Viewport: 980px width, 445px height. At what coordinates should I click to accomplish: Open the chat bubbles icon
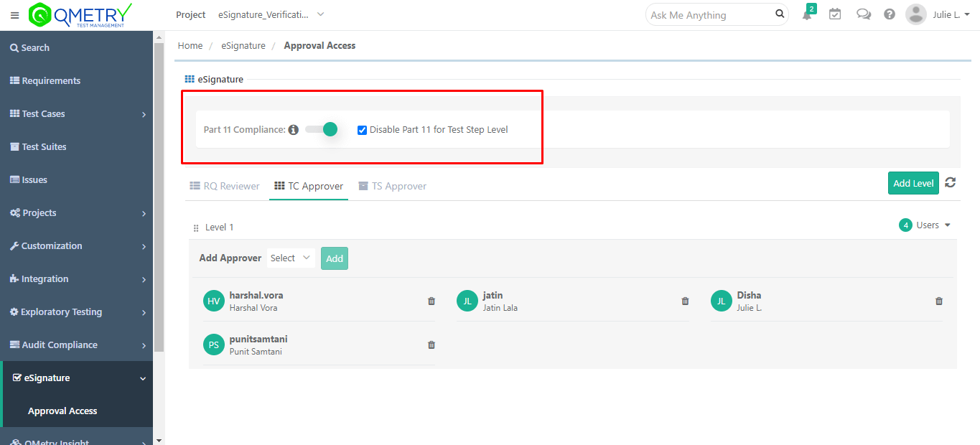coord(864,14)
